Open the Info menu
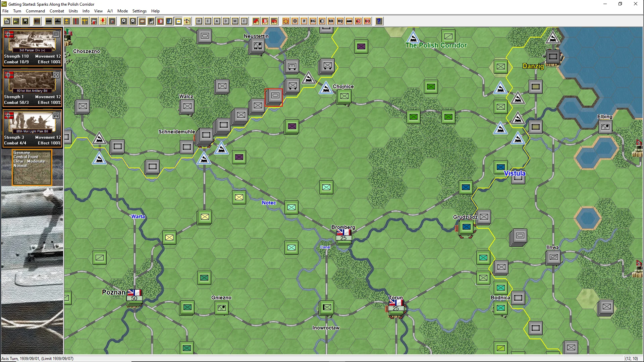 [x=86, y=11]
